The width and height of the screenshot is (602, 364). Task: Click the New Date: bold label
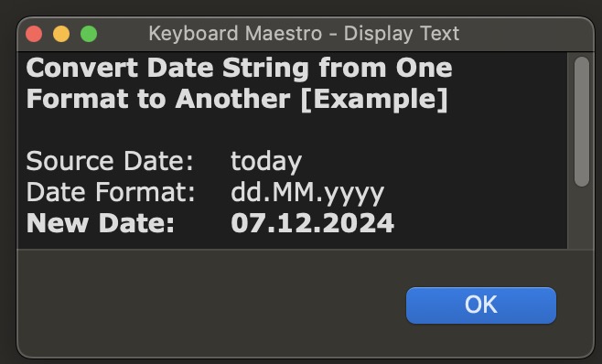(x=101, y=223)
